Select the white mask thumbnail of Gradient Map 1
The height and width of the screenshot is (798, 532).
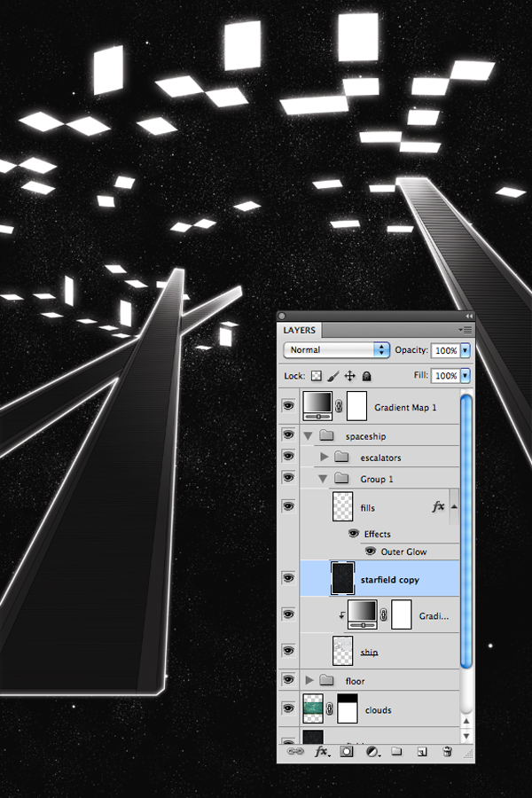point(356,405)
